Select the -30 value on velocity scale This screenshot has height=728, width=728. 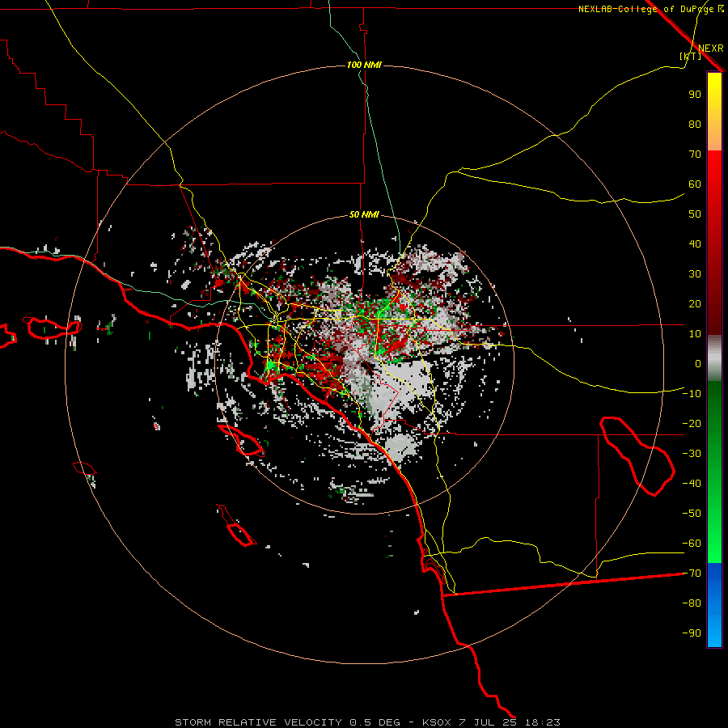tap(692, 454)
